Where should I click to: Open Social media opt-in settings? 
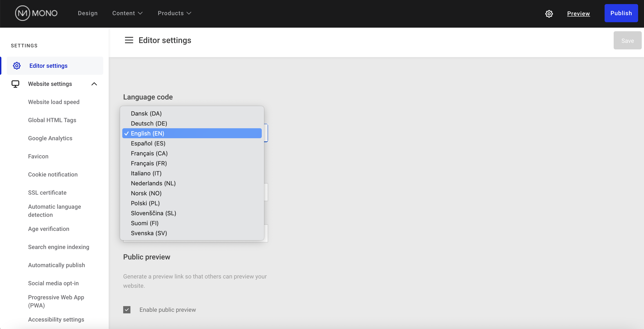(x=53, y=283)
